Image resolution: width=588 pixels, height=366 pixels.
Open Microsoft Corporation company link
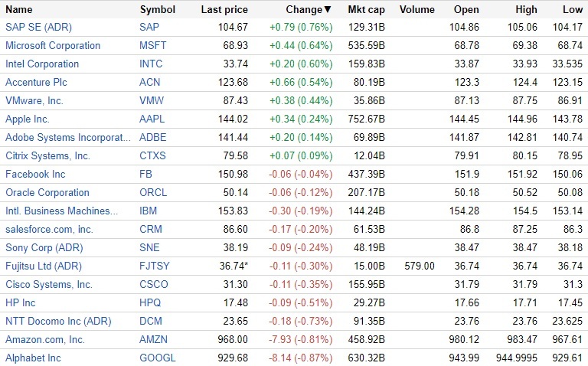pyautogui.click(x=53, y=45)
